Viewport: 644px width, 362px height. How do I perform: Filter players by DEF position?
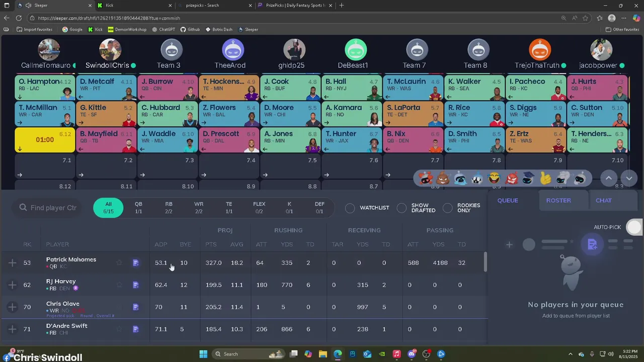click(319, 208)
